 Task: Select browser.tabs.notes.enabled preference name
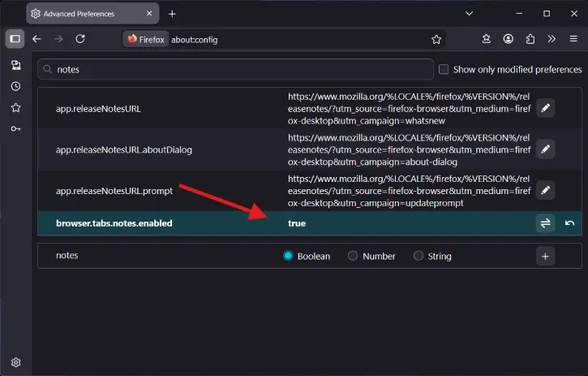pyautogui.click(x=114, y=223)
